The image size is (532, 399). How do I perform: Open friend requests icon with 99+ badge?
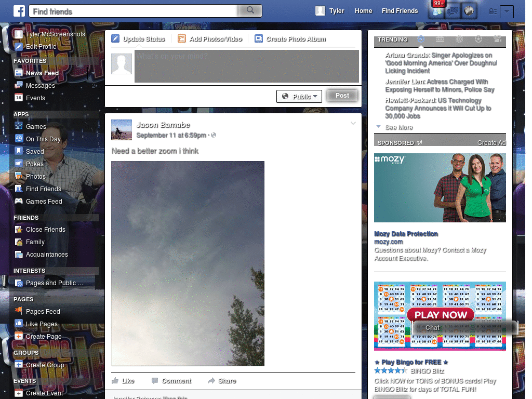pyautogui.click(x=436, y=11)
